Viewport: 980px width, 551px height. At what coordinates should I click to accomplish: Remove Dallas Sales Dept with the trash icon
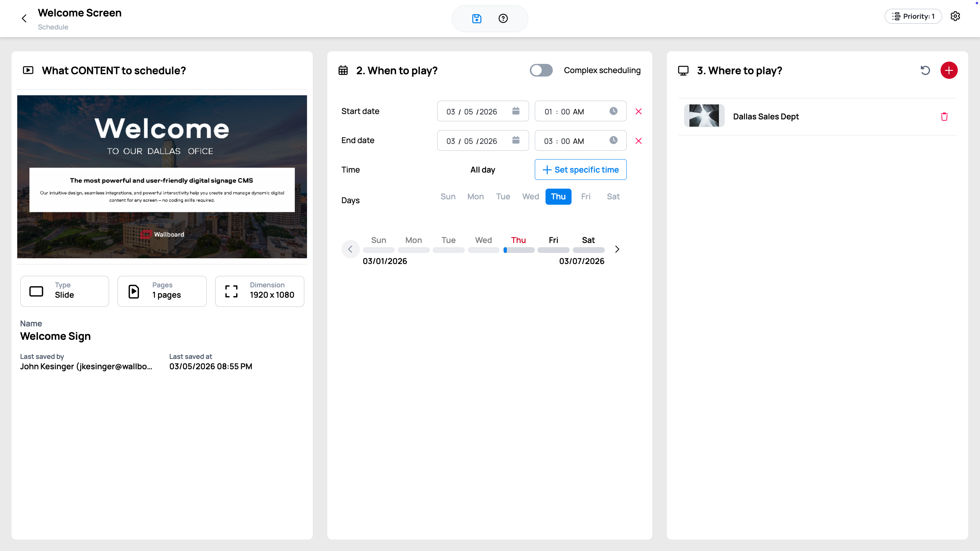(944, 117)
